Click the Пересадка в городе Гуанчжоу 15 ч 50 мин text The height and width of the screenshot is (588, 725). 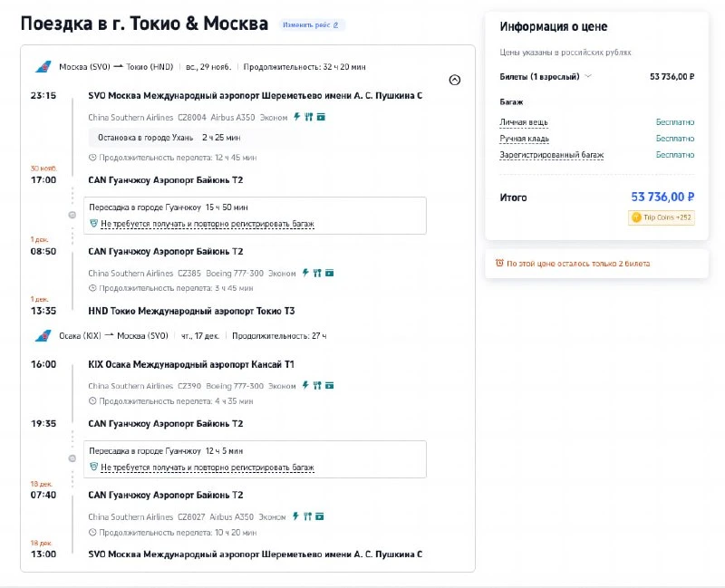[169, 207]
